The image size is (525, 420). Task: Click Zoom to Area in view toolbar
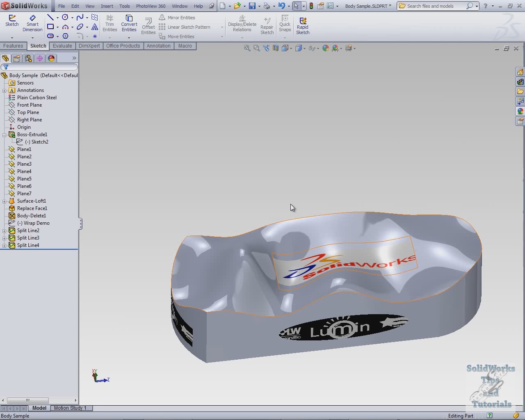click(257, 48)
